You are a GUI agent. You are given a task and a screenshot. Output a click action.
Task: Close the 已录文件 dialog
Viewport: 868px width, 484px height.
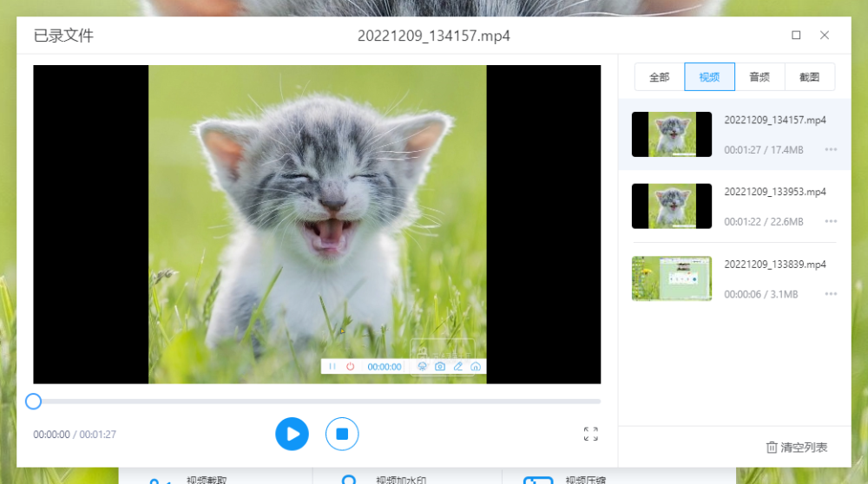click(825, 36)
